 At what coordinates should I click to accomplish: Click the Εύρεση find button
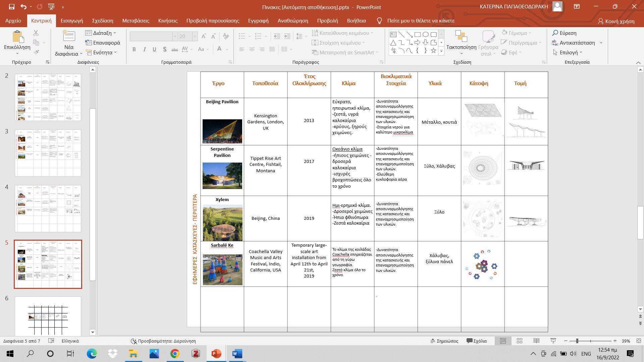click(x=564, y=33)
